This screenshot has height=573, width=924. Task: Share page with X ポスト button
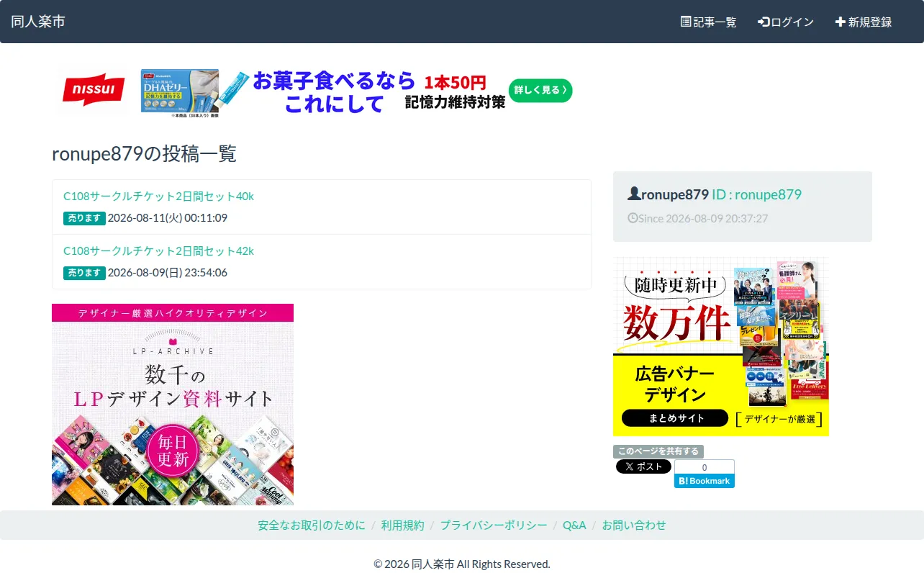[643, 466]
